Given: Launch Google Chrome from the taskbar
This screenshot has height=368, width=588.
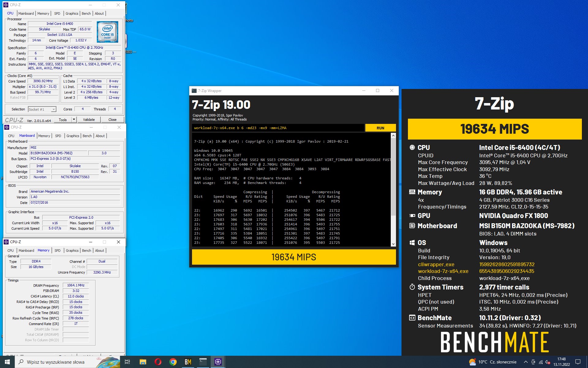Looking at the screenshot, I should pyautogui.click(x=173, y=362).
